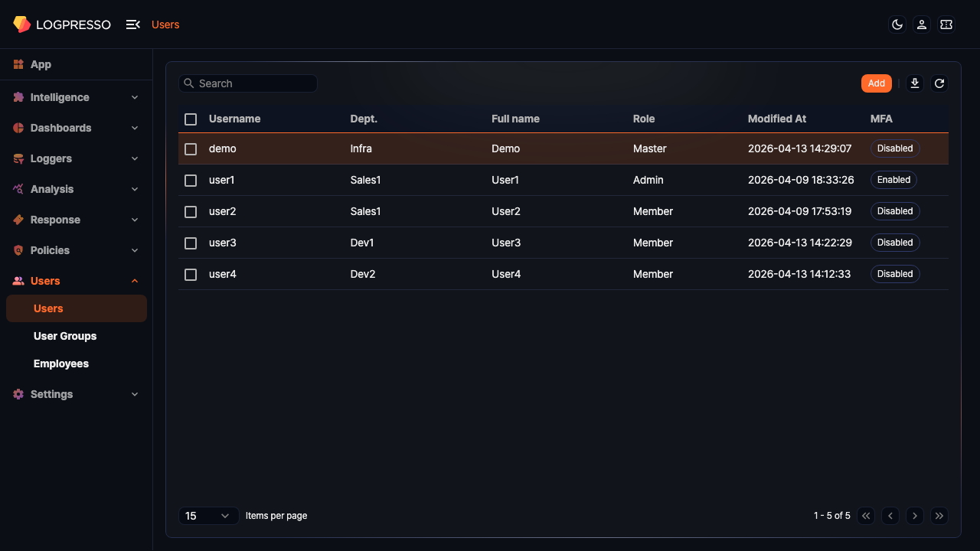Open the items-per-page dropdown
This screenshot has height=551, width=980.
click(x=208, y=516)
